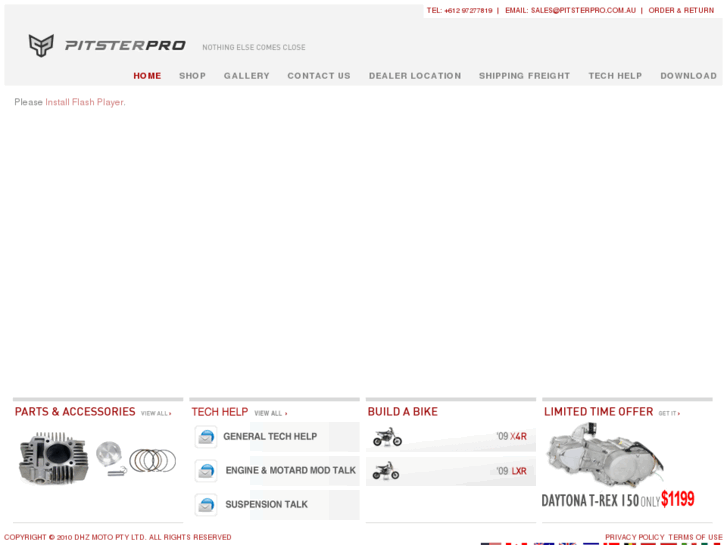This screenshot has width=727, height=545.
Task: Click the piston image in Parts
Action: [110, 455]
